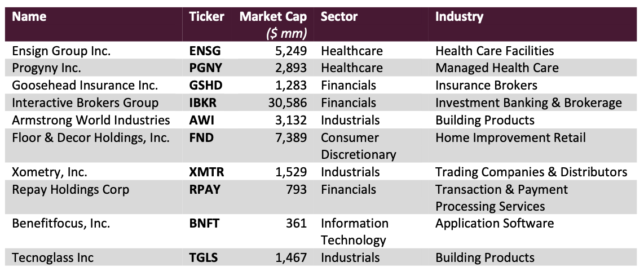
Task: Select the Home Improvement Retail industry cell
Action: coord(510,138)
